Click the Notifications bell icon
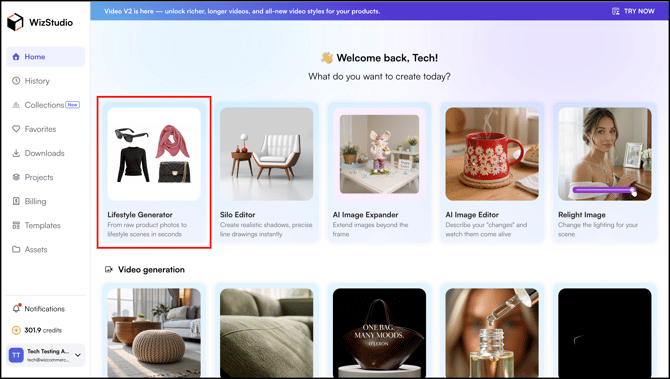The image size is (670, 379). coord(16,308)
